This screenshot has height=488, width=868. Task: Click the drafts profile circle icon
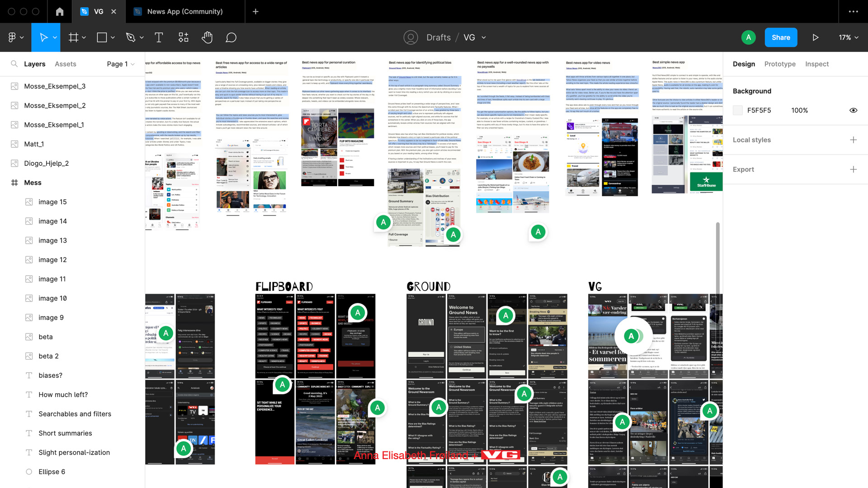(410, 38)
